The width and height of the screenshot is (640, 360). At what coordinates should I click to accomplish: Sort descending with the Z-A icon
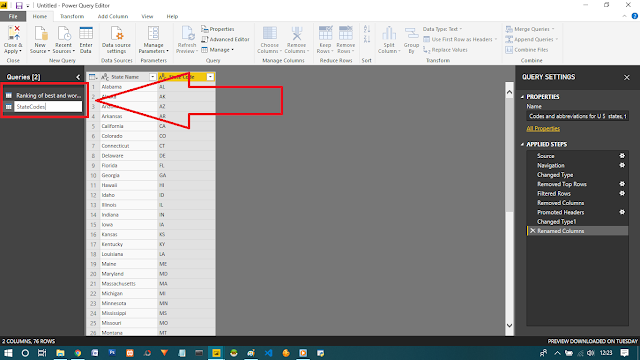(367, 39)
